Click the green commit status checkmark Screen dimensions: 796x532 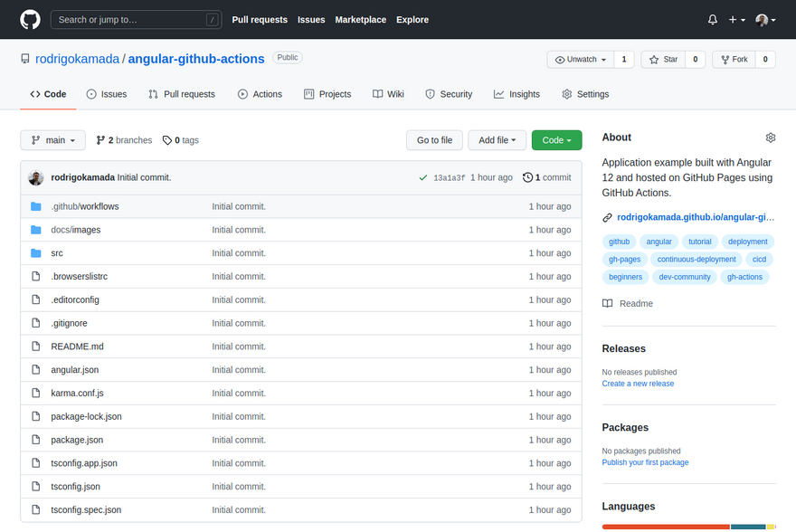[423, 177]
